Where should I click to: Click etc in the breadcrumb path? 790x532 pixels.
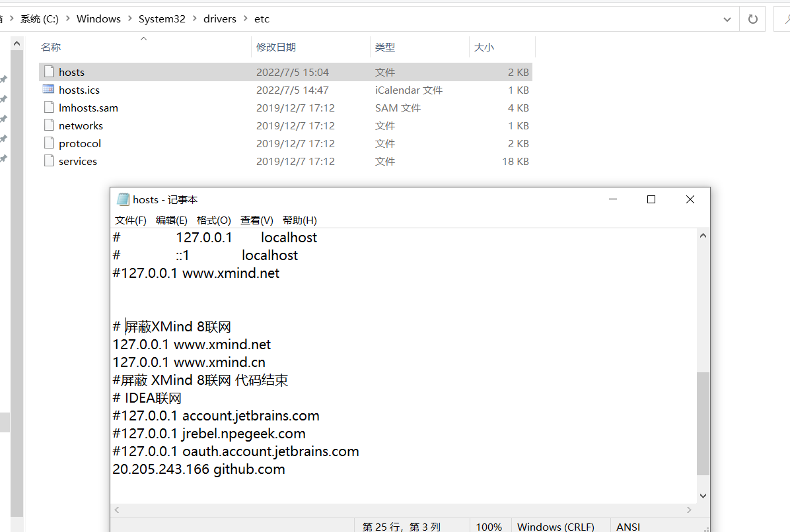(262, 18)
